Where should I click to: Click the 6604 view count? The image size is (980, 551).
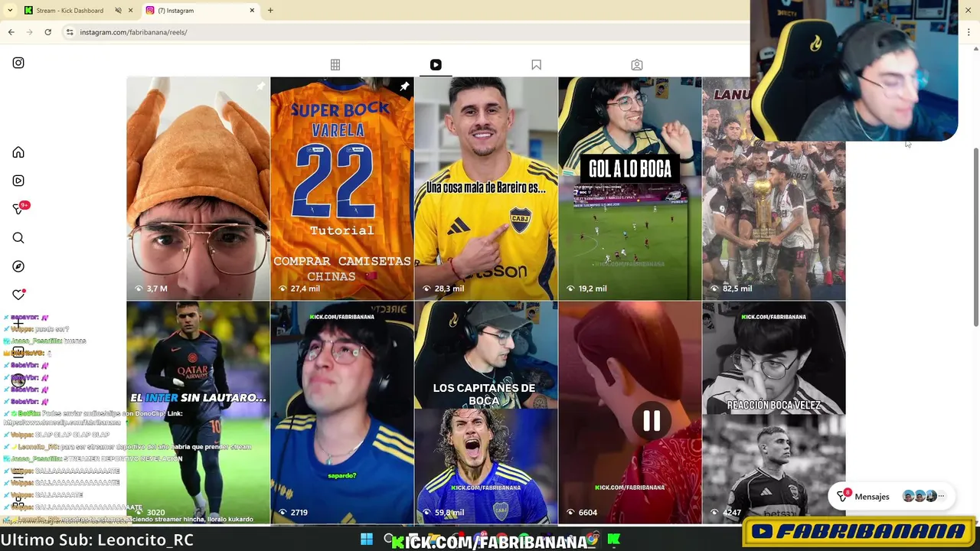581,513
